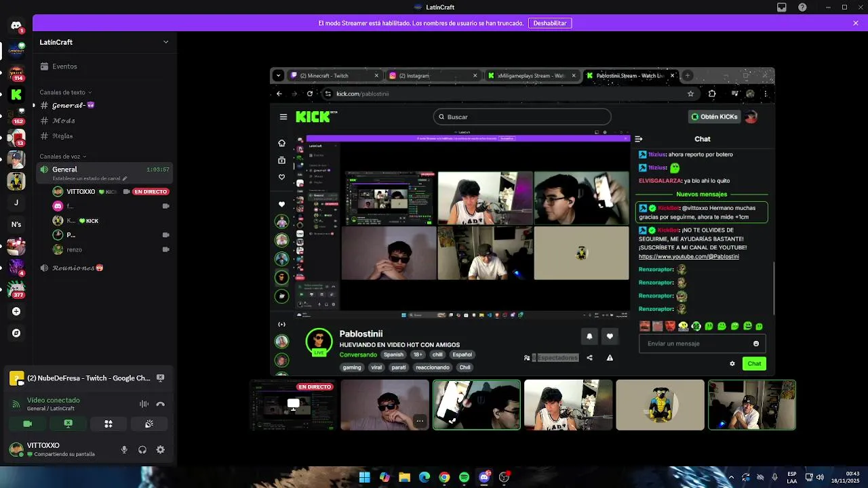Click the Spanish tag under stream title
The image size is (868, 488).
[x=393, y=354]
